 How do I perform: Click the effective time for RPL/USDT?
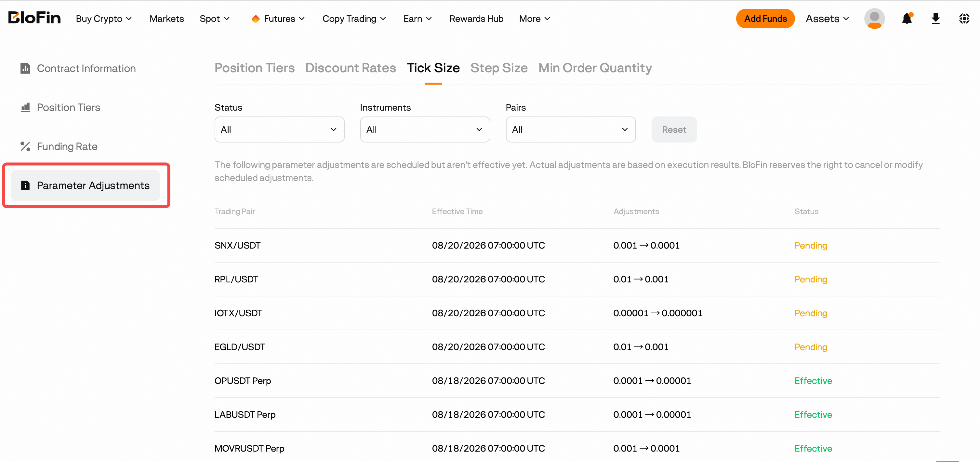(488, 279)
